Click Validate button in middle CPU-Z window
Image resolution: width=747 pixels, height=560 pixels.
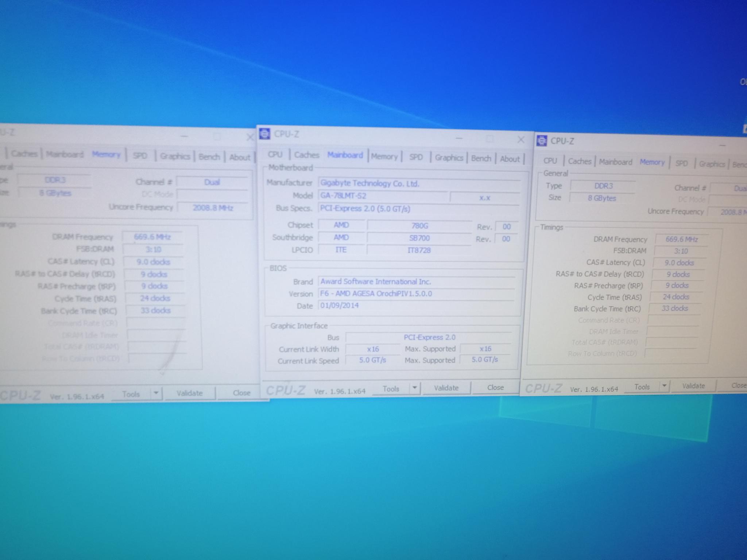446,388
